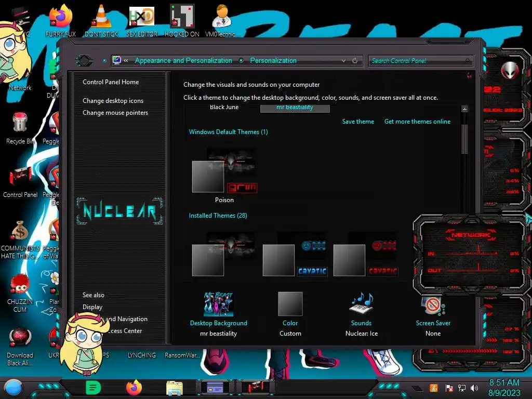Image resolution: width=532 pixels, height=399 pixels.
Task: Click the taskbar clock showing 8:51 AM
Action: point(504,388)
